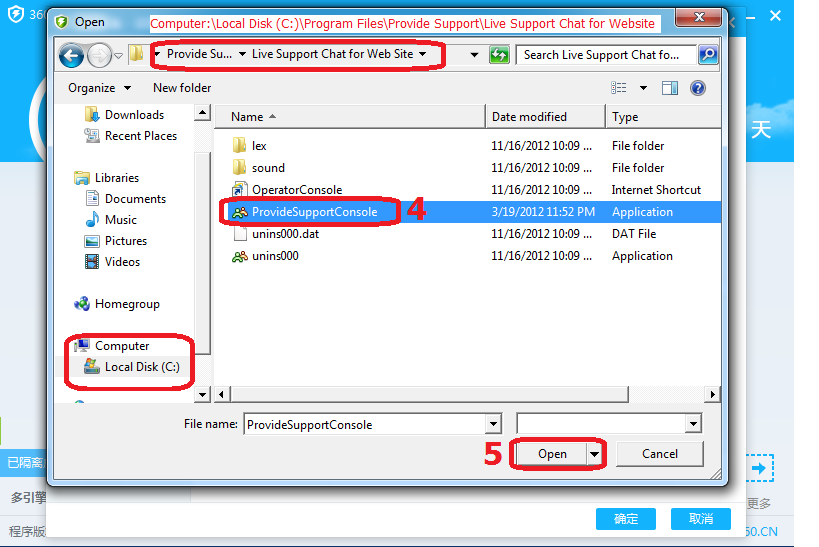Click 取消 in the 360 window

[x=700, y=519]
